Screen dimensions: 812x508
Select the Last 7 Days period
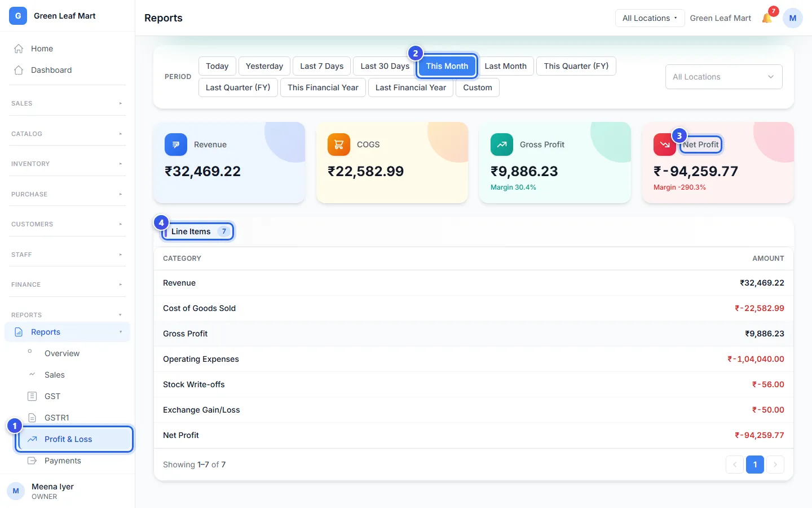click(x=322, y=66)
